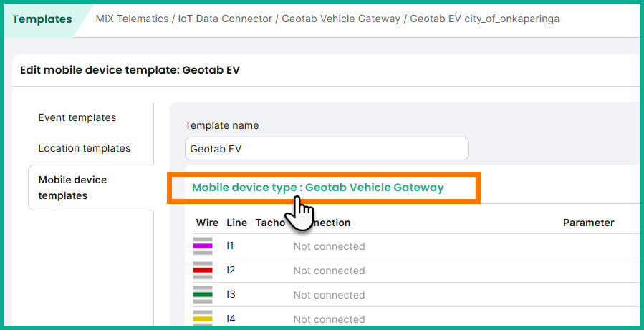Screen dimensions: 644x330
Task: Select line I1 in the table
Action: click(x=231, y=246)
